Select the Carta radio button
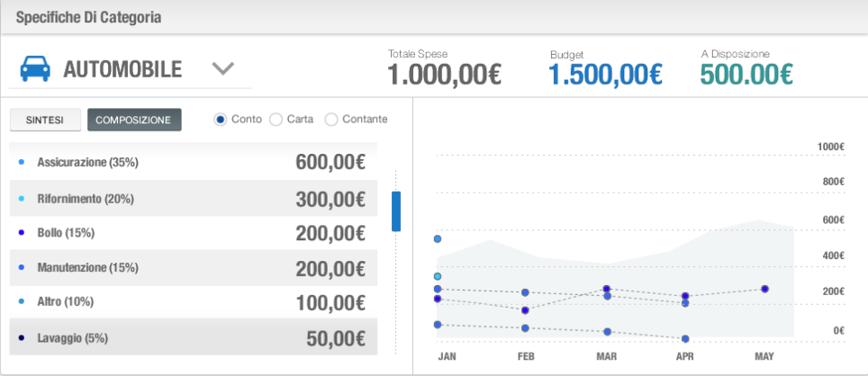The width and height of the screenshot is (868, 376). [x=276, y=120]
